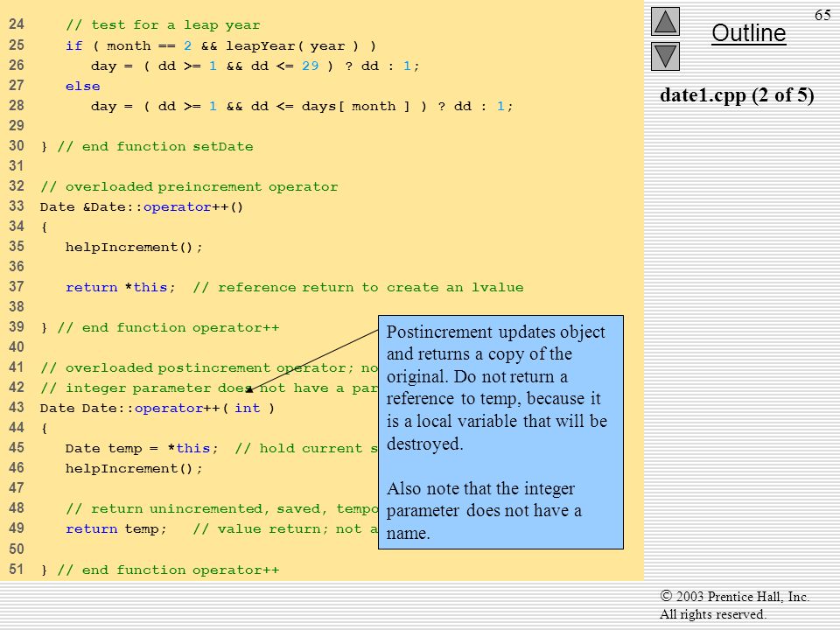
Task: Click the return temp statement on line 49
Action: click(116, 529)
